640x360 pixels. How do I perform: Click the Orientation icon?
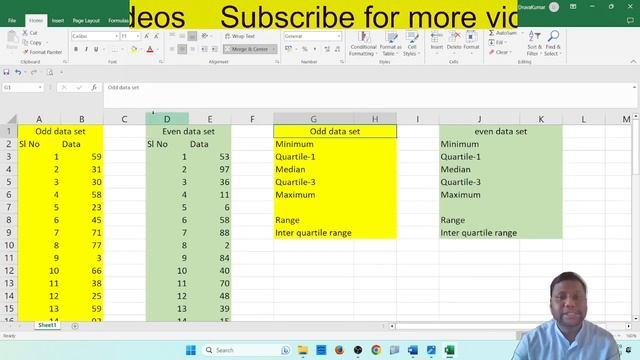205,36
